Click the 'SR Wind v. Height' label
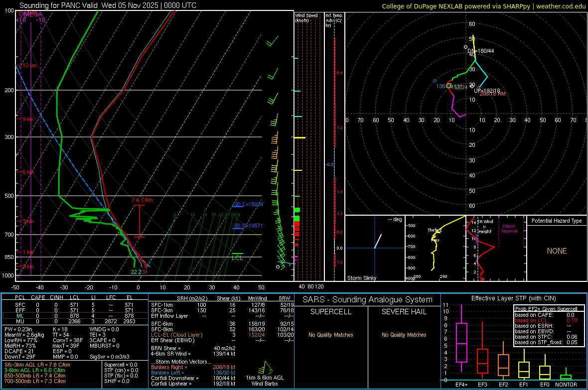Viewport: 588px width, 390px height. [485, 227]
